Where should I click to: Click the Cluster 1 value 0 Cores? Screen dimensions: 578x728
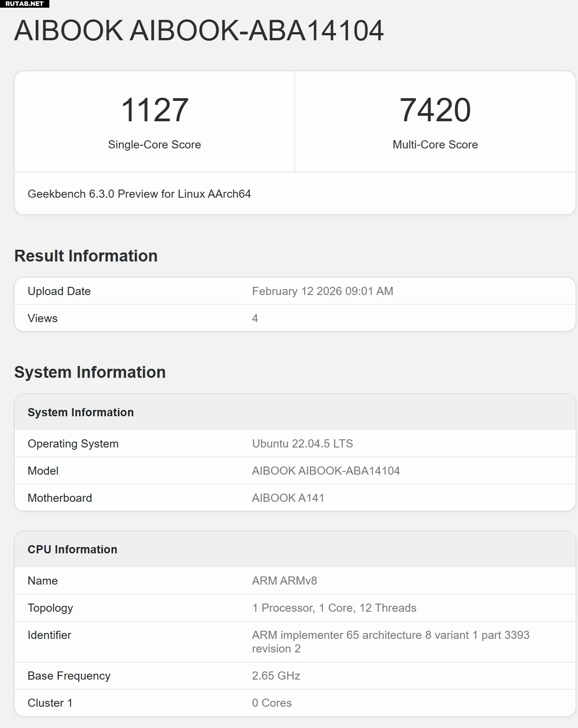[x=272, y=703]
